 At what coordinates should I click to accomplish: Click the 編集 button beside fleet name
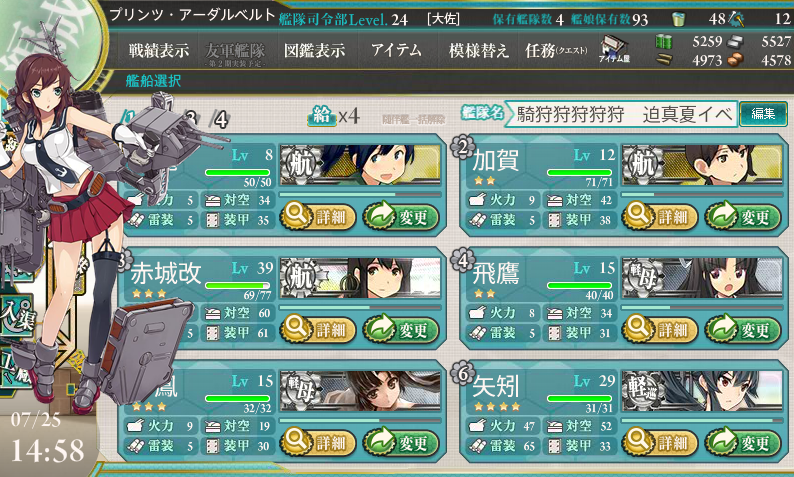[x=763, y=114]
